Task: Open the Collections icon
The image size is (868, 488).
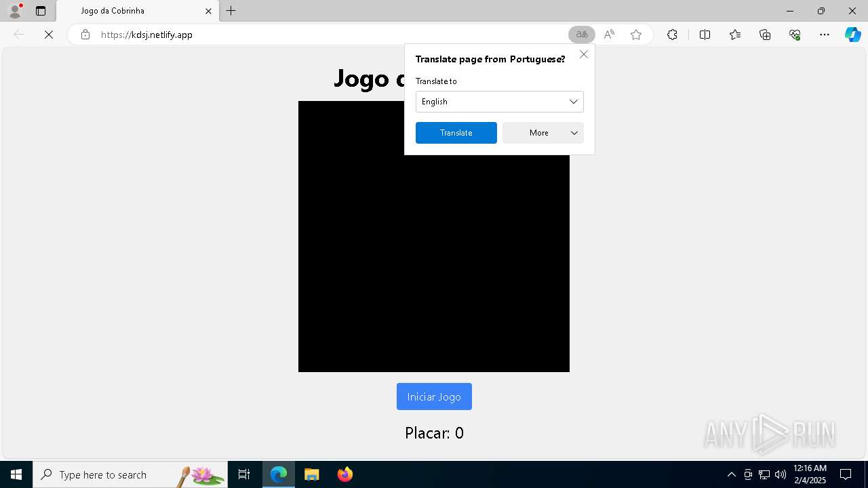Action: [x=765, y=35]
